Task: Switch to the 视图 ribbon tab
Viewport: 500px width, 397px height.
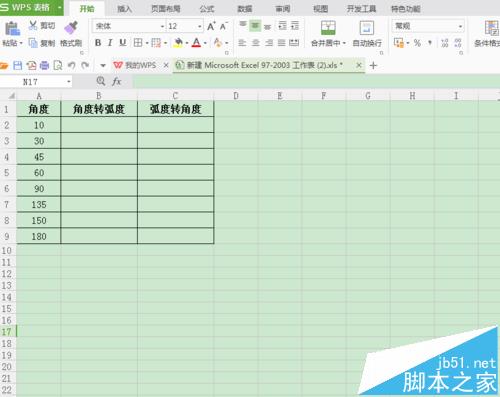Action: (x=320, y=9)
